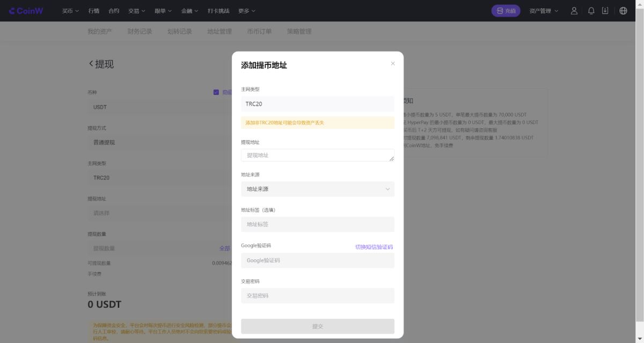The image size is (644, 343).
Task: Click the 充值 recharge button
Action: point(506,10)
